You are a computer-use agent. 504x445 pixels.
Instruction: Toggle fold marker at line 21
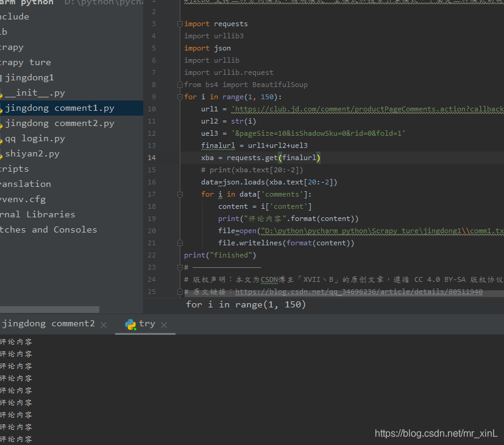click(x=180, y=243)
